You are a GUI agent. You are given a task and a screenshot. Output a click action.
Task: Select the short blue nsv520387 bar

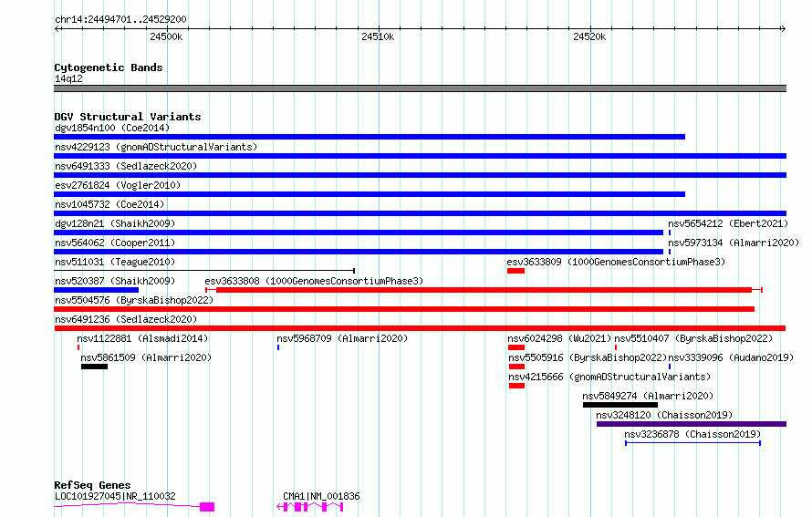tap(97, 290)
